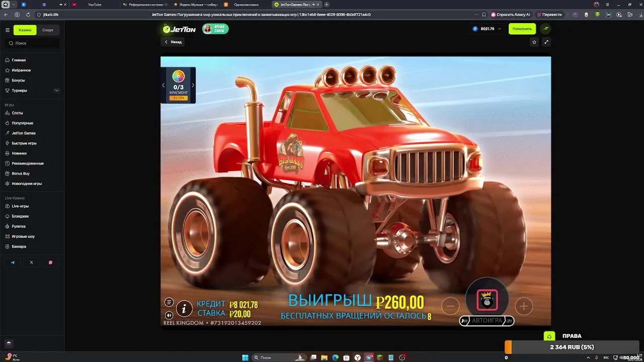The width and height of the screenshot is (644, 362).
Task: Click Спросить Алису AI button
Action: [x=511, y=15]
